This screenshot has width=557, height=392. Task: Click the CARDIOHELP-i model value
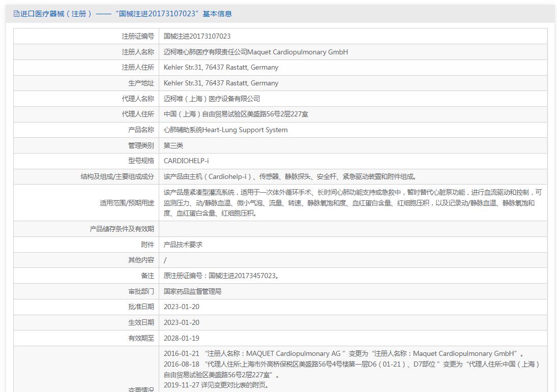(186, 161)
